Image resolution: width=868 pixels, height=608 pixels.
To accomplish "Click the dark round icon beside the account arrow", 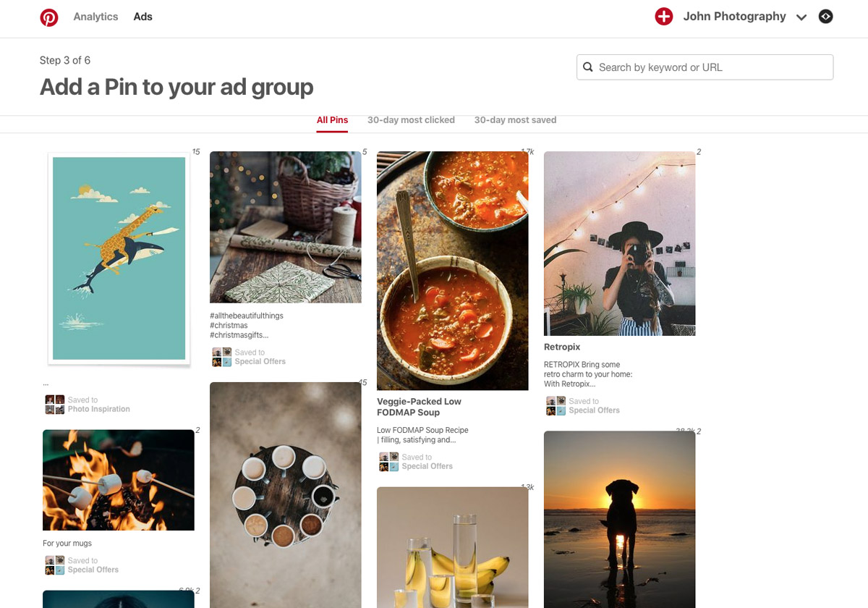I will pyautogui.click(x=825, y=17).
